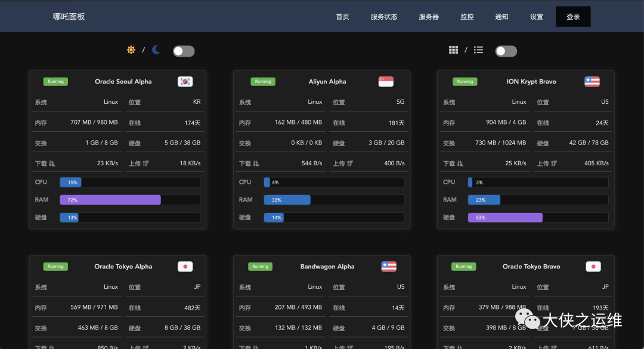Image resolution: width=644 pixels, height=349 pixels.
Task: Click upload icon in Aliyun Alpha card
Action: pos(350,163)
